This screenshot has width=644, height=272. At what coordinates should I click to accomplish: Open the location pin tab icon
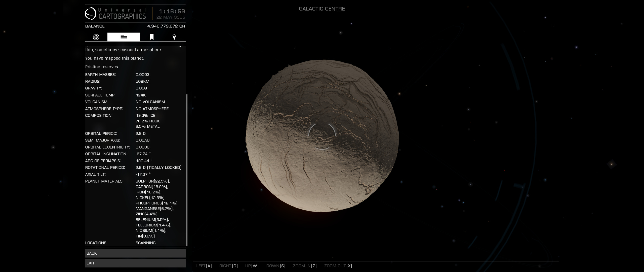[x=174, y=37]
